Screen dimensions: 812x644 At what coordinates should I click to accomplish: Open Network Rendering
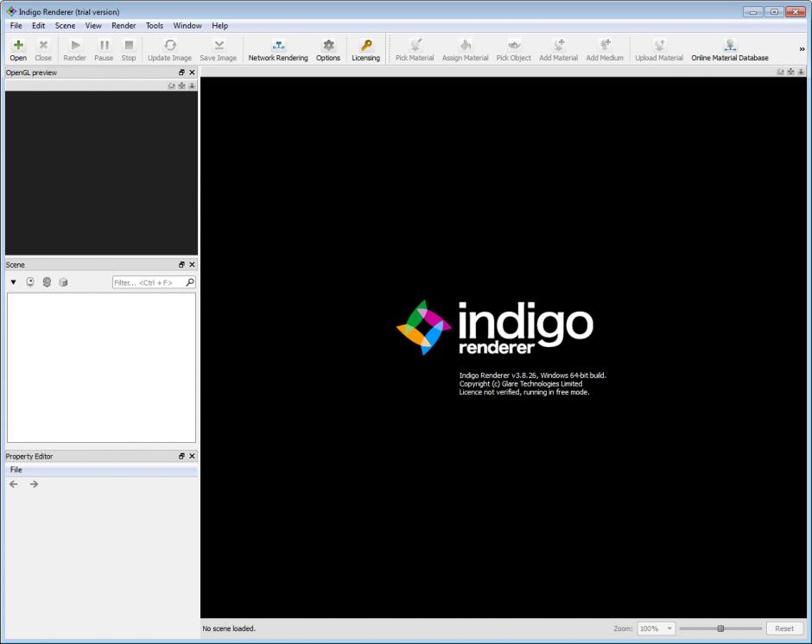point(278,50)
